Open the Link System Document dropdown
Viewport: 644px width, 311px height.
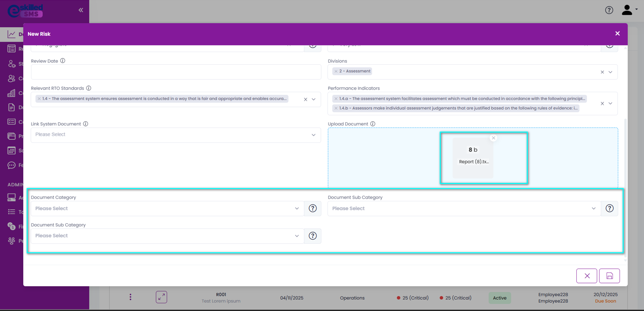[x=176, y=135]
